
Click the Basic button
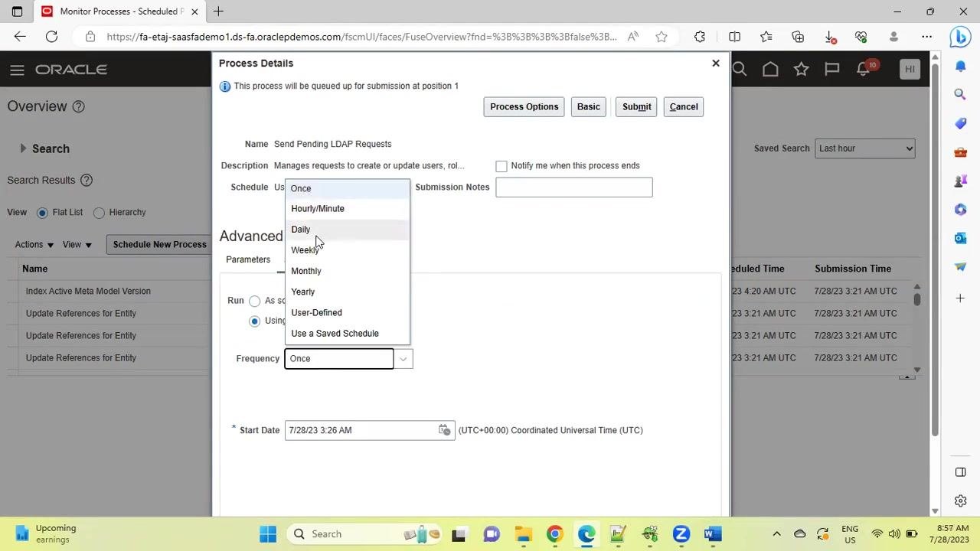pyautogui.click(x=589, y=107)
